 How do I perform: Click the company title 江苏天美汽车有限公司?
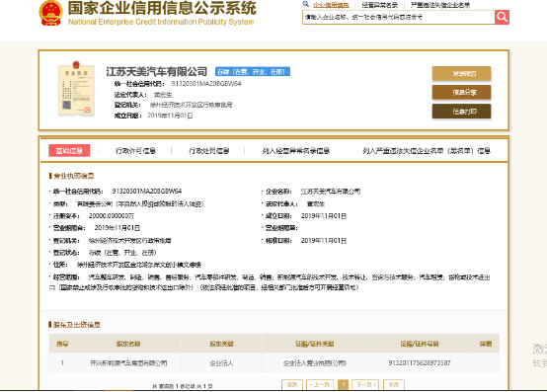pos(157,71)
